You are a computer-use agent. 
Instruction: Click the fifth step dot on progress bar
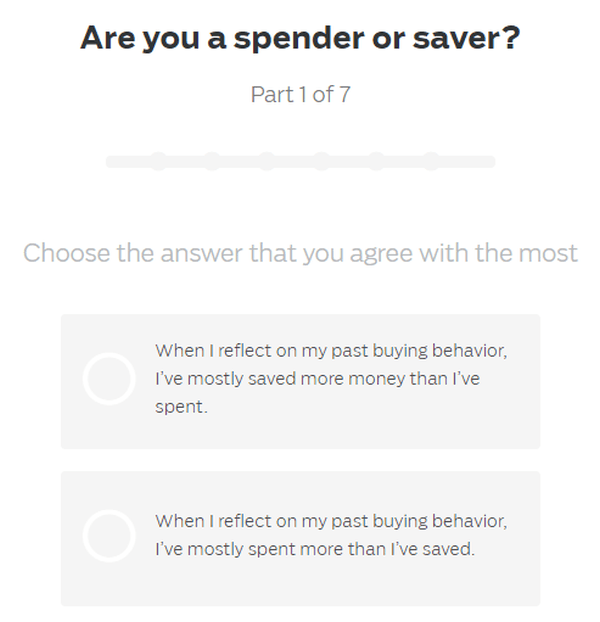tap(376, 161)
